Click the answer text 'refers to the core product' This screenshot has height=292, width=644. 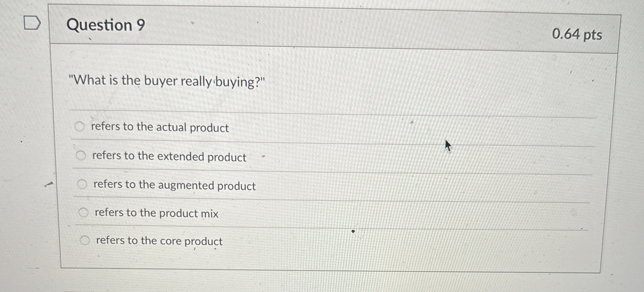coord(159,242)
